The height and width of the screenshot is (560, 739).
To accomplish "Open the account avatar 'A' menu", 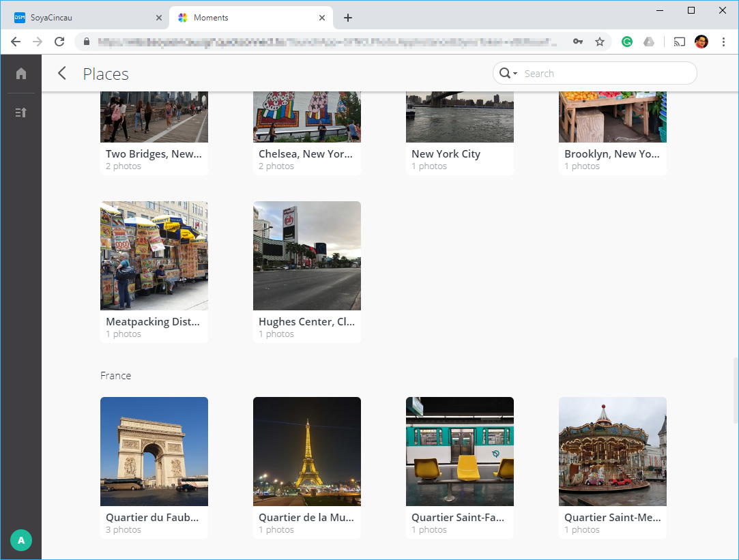I will [x=21, y=540].
